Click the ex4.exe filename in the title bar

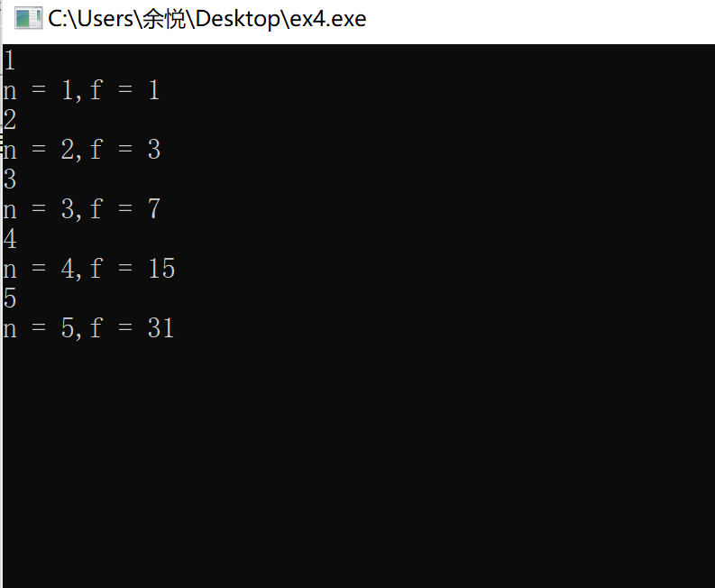328,20
